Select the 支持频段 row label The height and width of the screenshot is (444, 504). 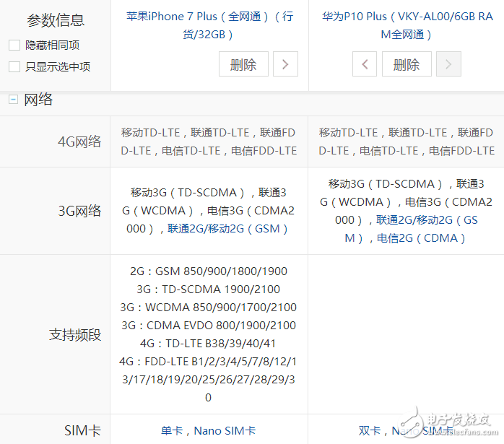tap(75, 334)
